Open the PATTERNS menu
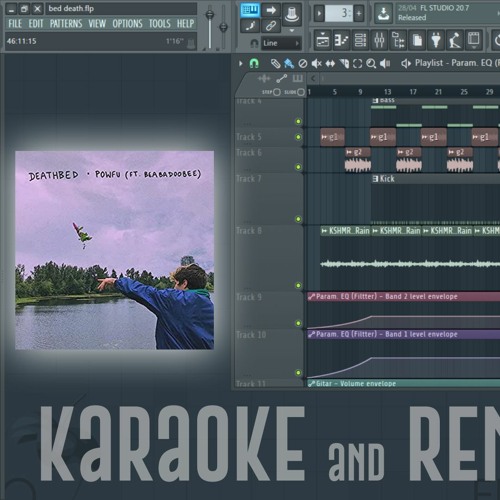This screenshot has width=500, height=500. 66,24
